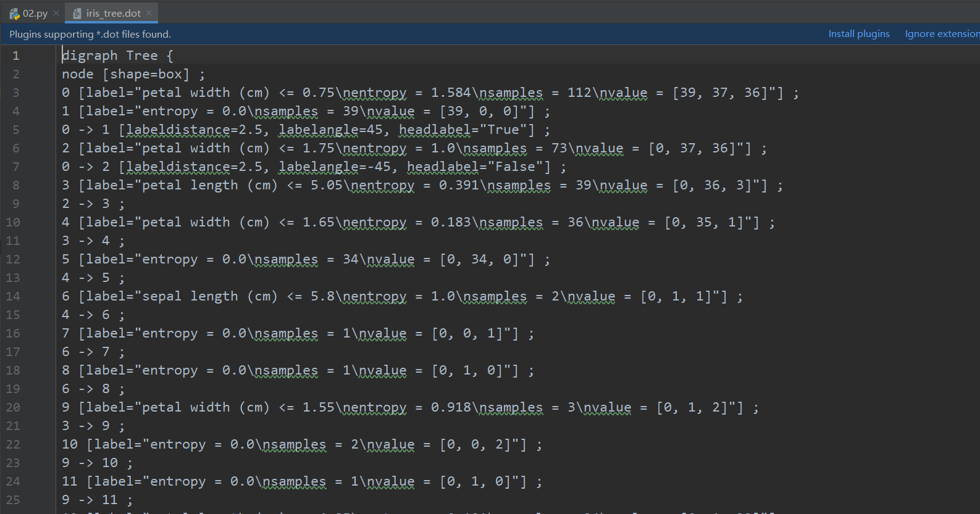
Task: Place cursor on 'digraph Tree {' text
Action: (117, 56)
